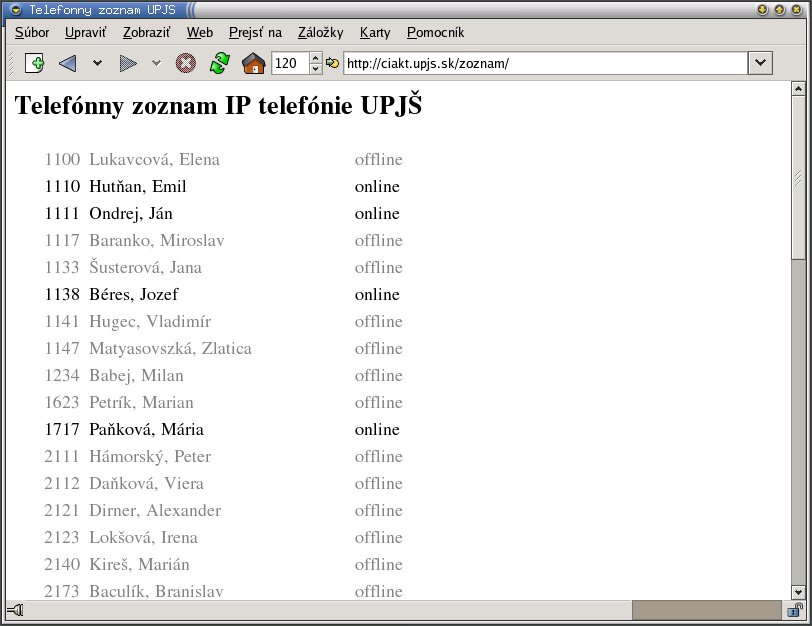Screen dimensions: 812x626
Task: Go back with the left arrow
Action: pyautogui.click(x=68, y=64)
